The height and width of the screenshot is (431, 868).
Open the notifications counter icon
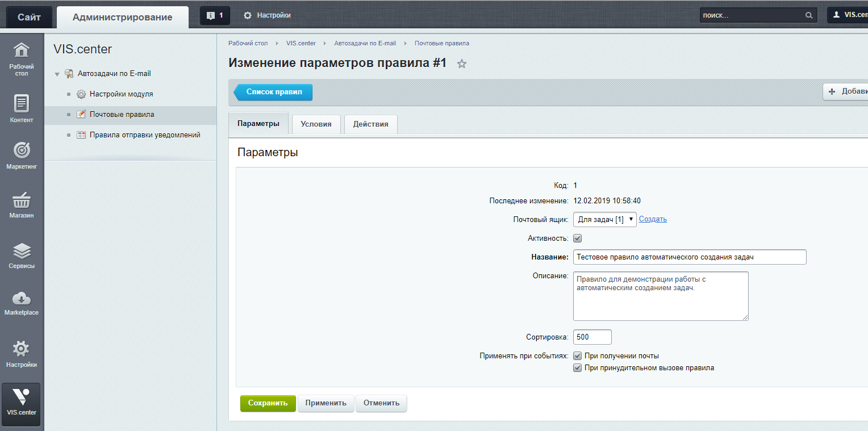pos(215,15)
